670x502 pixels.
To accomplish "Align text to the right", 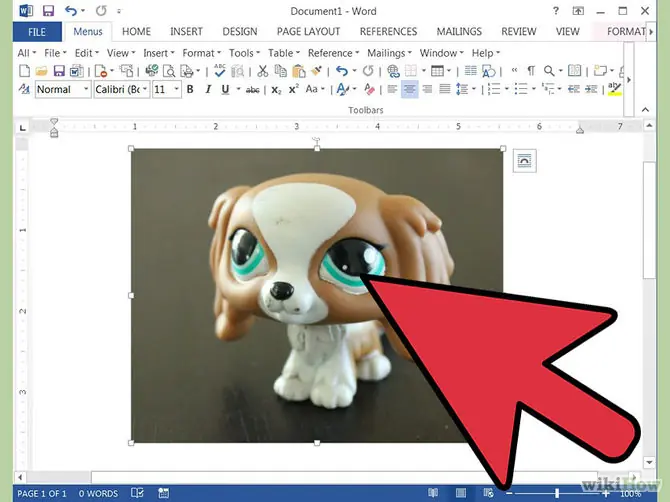I will (427, 89).
